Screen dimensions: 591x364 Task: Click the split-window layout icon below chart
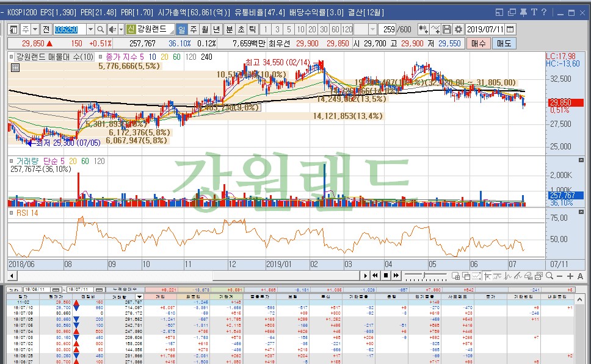(x=455, y=276)
